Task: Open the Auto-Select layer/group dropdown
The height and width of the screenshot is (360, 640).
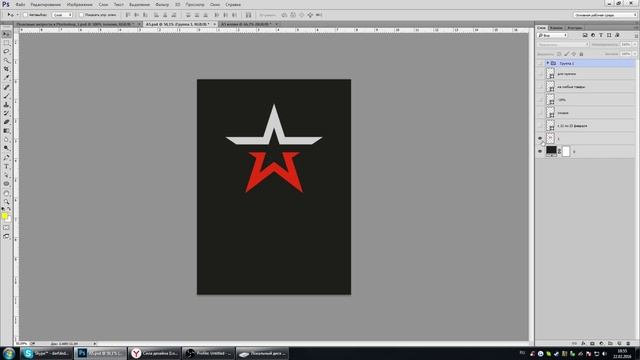Action: click(62, 15)
